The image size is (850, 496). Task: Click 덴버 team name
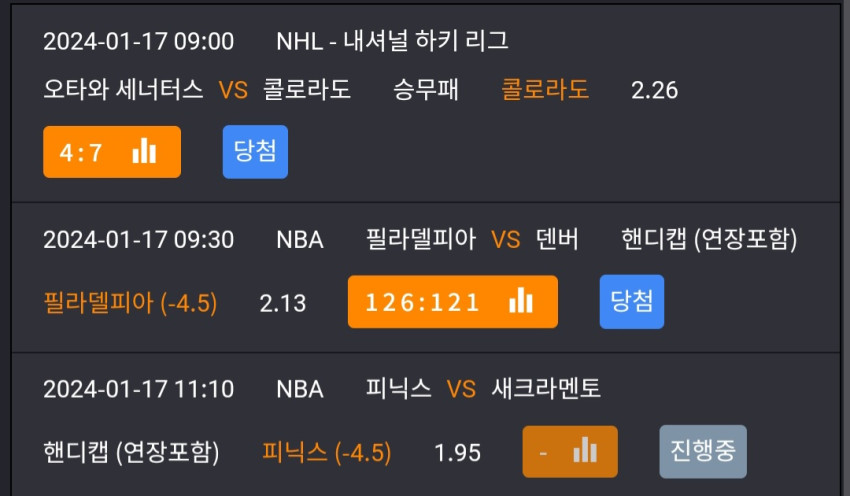click(x=557, y=239)
